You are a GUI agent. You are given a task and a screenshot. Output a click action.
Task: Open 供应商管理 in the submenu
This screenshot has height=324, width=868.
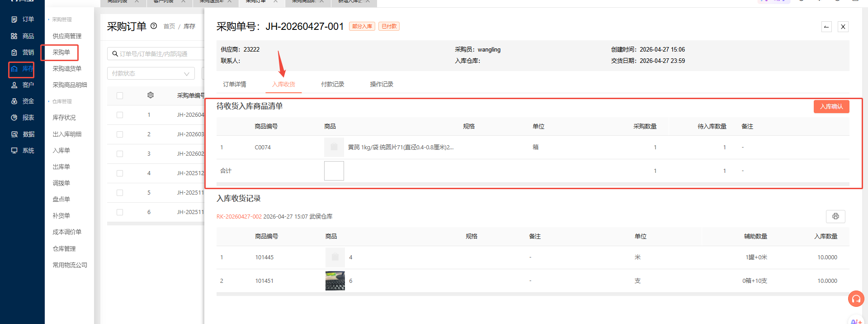67,36
